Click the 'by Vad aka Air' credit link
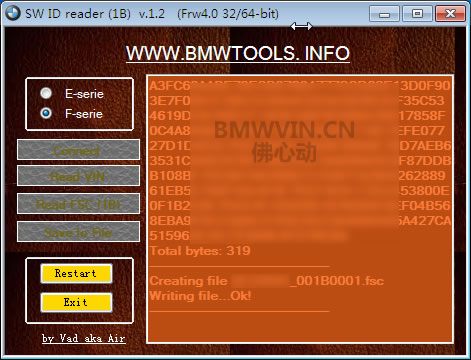 click(x=84, y=338)
